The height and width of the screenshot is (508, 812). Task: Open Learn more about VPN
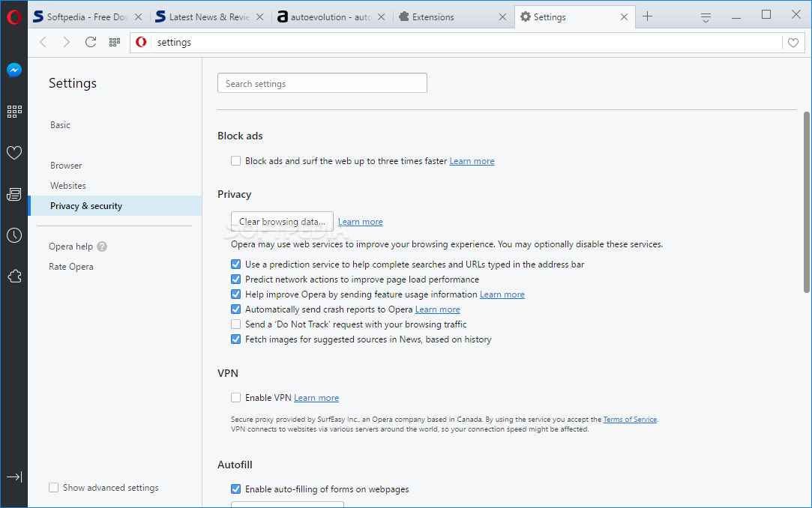point(316,398)
